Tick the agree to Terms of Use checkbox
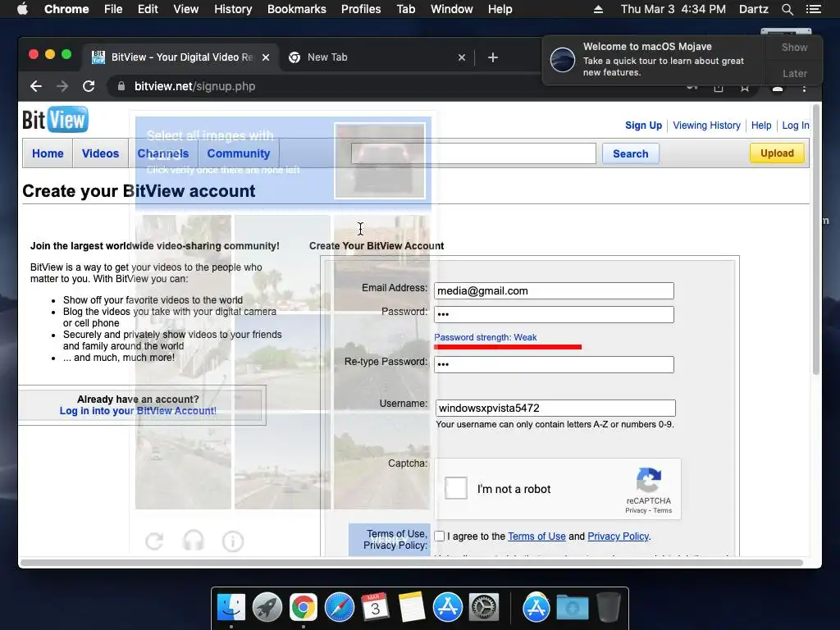The image size is (840, 630). tap(440, 536)
